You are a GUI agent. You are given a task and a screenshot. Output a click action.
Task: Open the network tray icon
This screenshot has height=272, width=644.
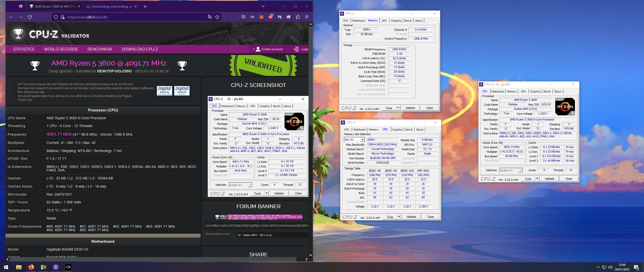click(604, 267)
